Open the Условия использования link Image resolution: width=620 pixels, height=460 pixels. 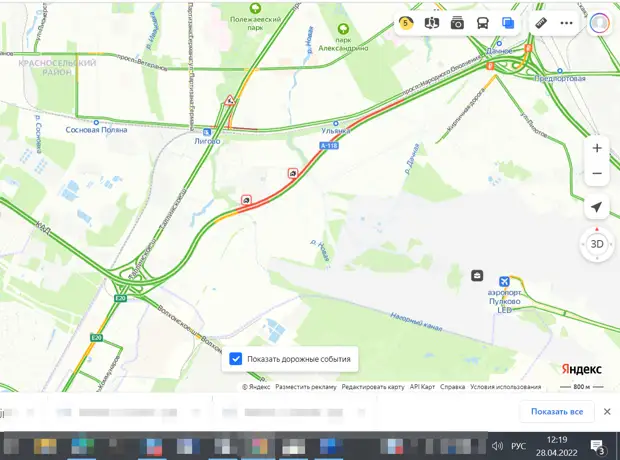(505, 387)
